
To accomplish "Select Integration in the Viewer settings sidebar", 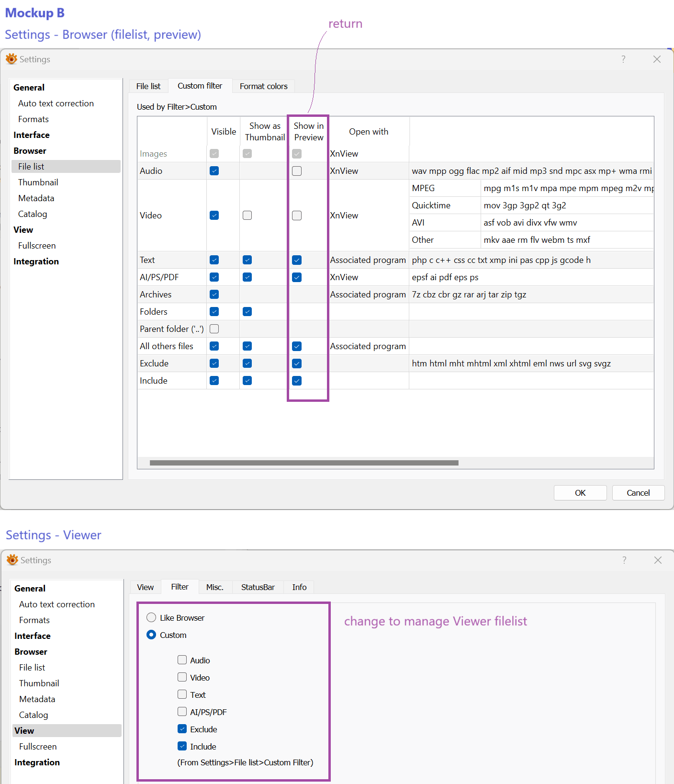I will point(37,762).
